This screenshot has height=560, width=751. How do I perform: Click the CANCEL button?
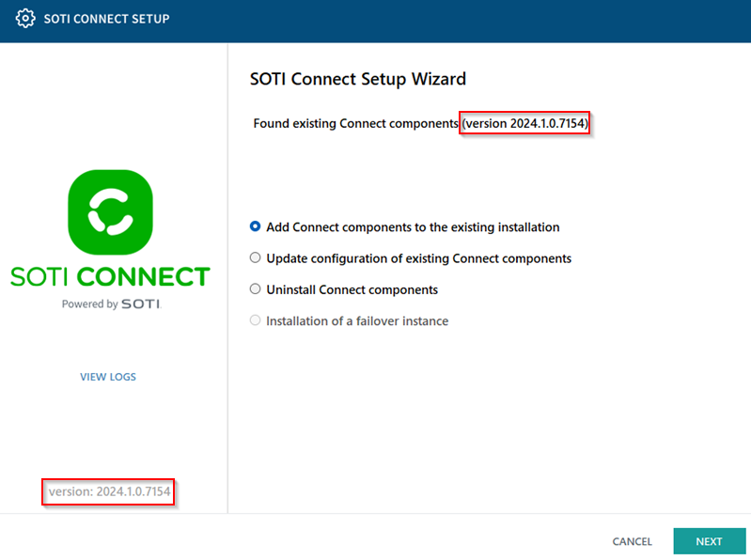[633, 541]
